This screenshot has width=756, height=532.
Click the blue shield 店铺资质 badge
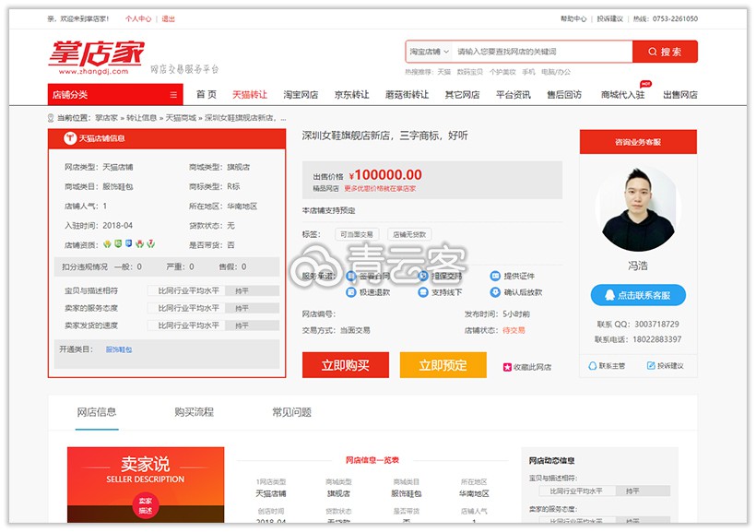(129, 243)
